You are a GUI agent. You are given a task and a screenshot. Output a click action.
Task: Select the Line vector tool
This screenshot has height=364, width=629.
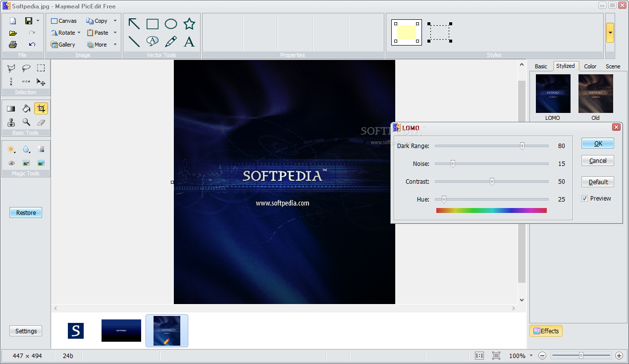tap(134, 42)
